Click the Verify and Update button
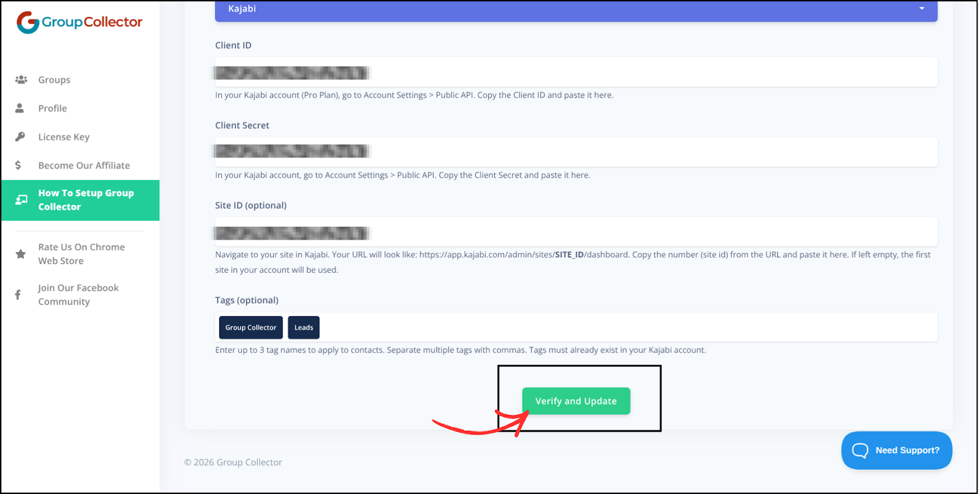 576,401
